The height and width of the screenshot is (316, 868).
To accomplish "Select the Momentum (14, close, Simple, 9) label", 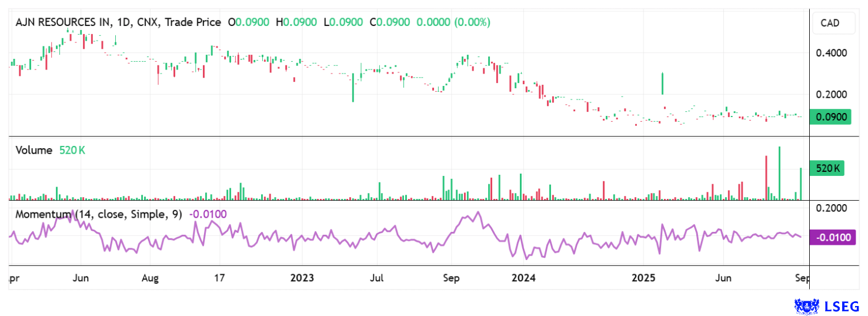I will click(x=99, y=214).
